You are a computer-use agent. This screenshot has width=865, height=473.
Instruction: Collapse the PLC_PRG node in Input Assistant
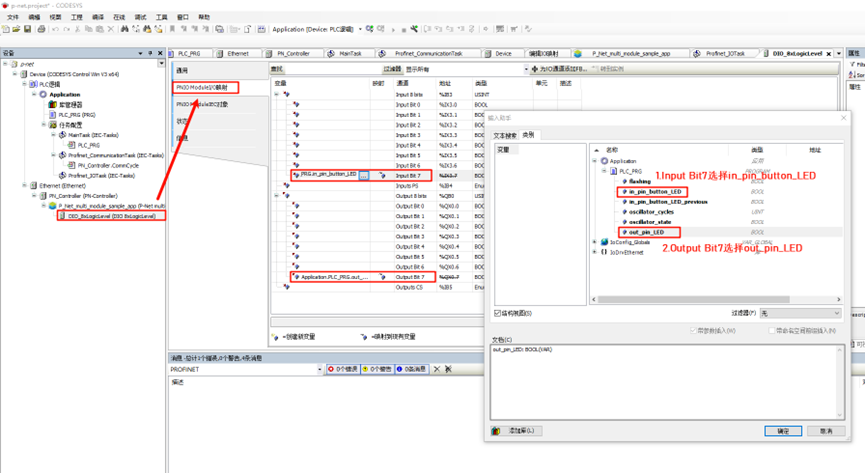click(604, 171)
